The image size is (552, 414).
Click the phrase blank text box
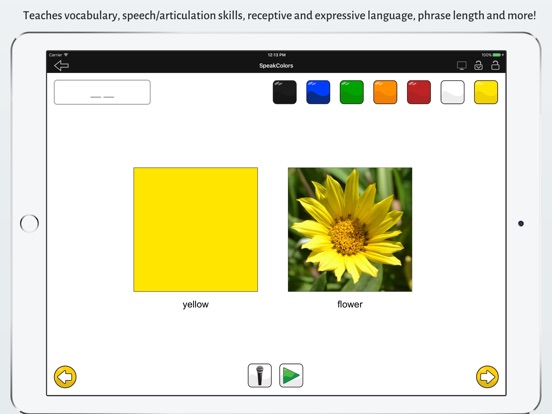click(x=102, y=92)
